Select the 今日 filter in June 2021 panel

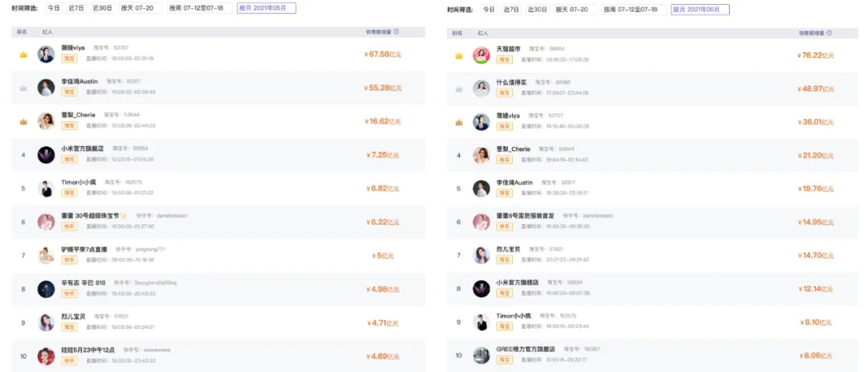pos(489,10)
